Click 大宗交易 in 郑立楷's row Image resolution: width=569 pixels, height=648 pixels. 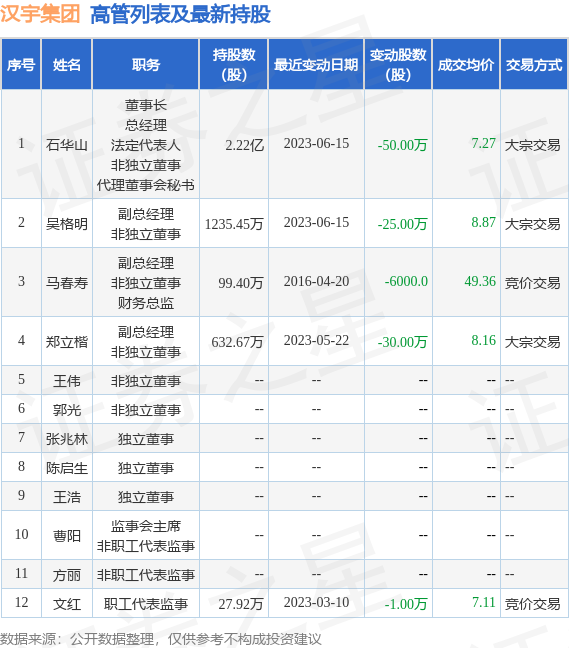pyautogui.click(x=533, y=342)
